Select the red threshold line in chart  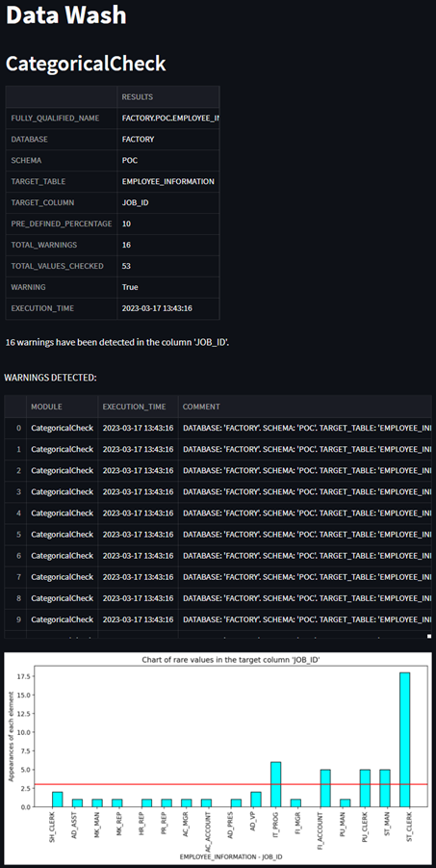(x=230, y=784)
